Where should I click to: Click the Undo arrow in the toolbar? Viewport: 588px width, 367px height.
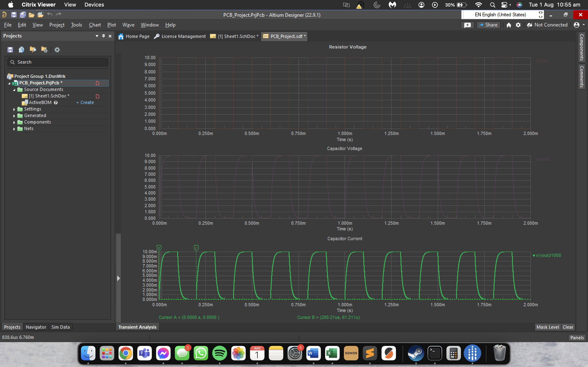[x=50, y=14]
